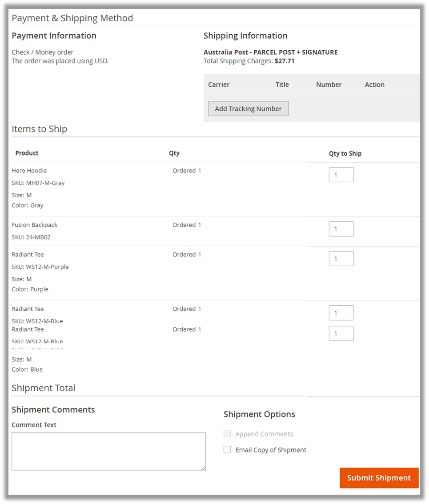Submit the shipment with the orange button
Image resolution: width=429 pixels, height=504 pixels.
point(379,478)
